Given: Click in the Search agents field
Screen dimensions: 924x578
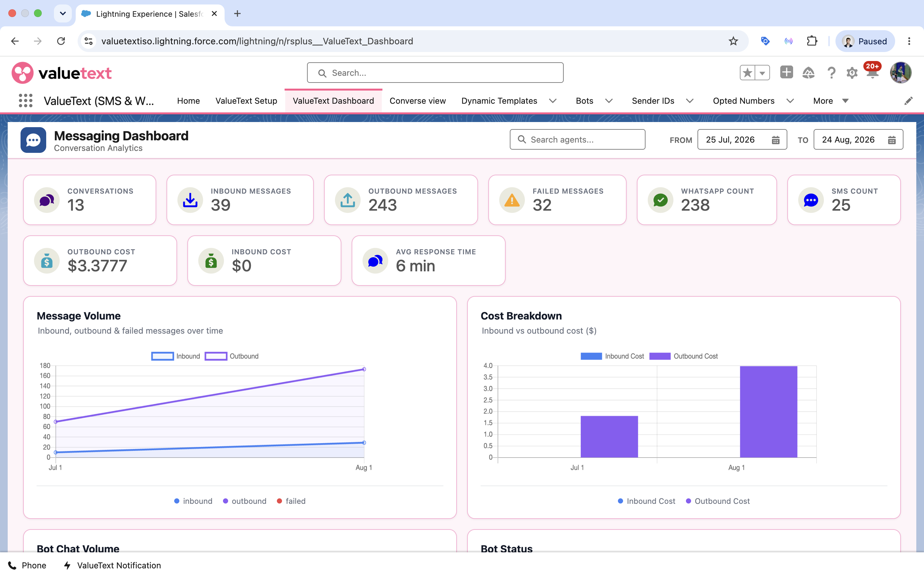Looking at the screenshot, I should (577, 140).
